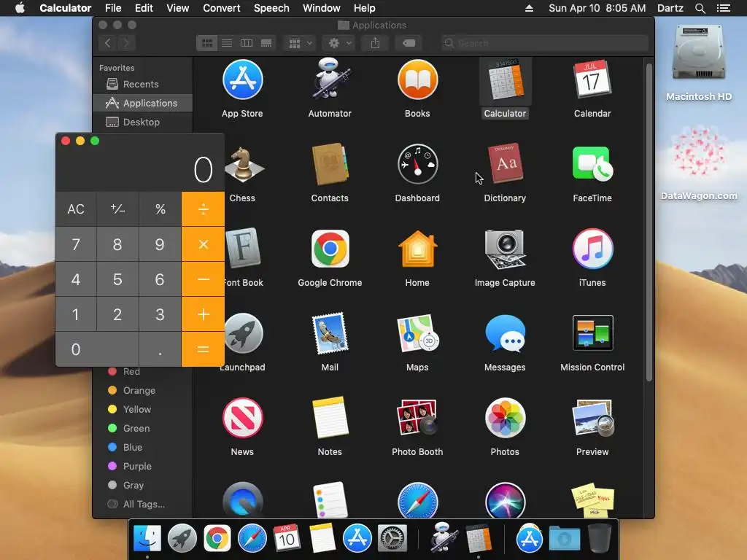The width and height of the screenshot is (747, 560).
Task: Open the Image Capture app icon
Action: click(x=505, y=249)
